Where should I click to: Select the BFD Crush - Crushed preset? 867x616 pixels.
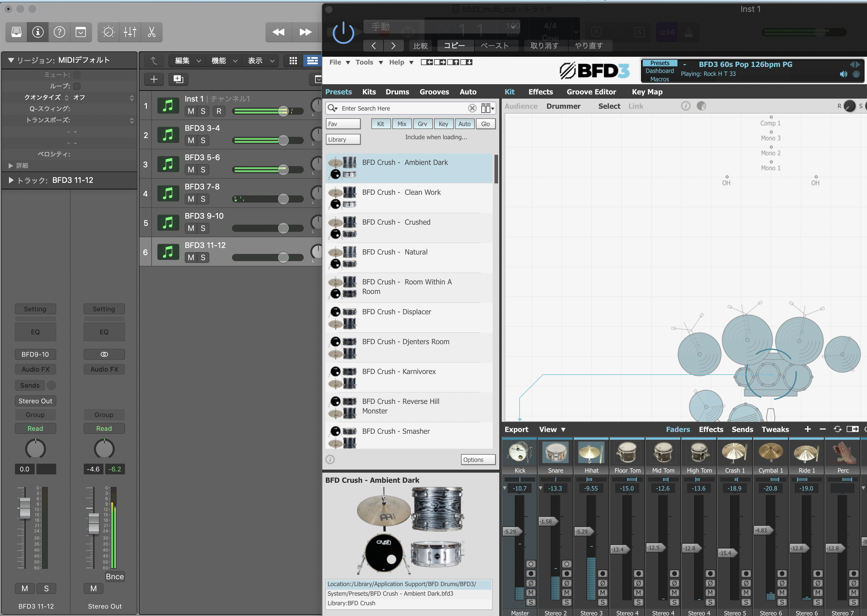pos(409,228)
